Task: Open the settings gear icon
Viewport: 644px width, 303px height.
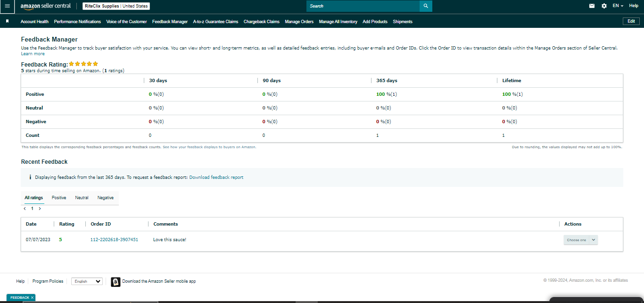Action: 604,6
